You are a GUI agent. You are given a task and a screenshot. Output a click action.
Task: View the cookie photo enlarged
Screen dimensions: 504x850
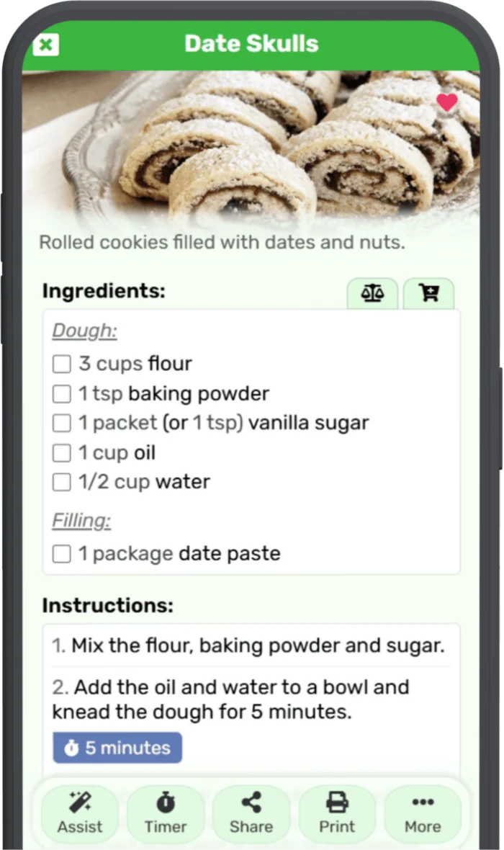251,151
